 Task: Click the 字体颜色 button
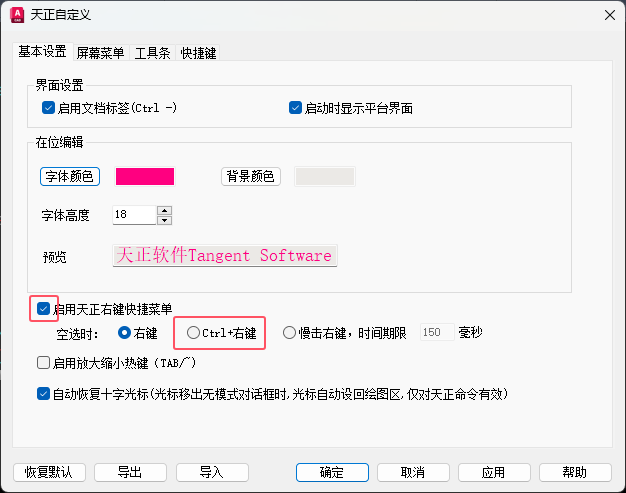point(70,177)
